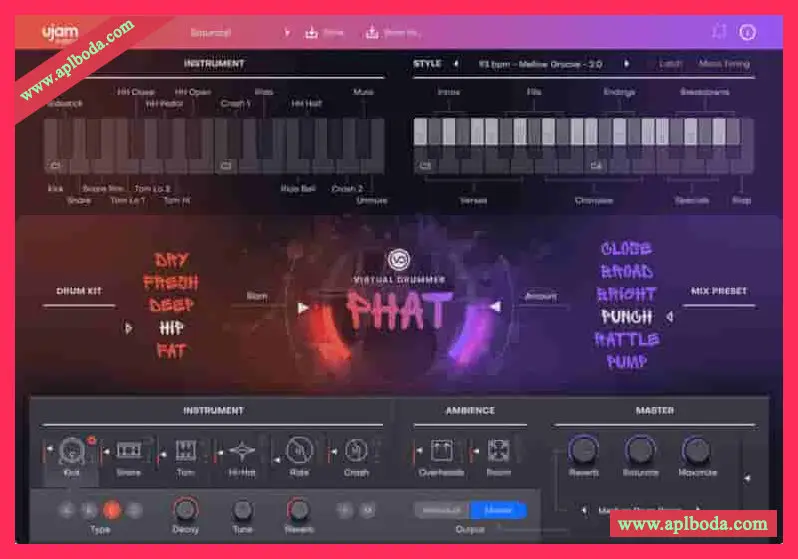
Task: Set Output to Master
Action: [x=498, y=510]
